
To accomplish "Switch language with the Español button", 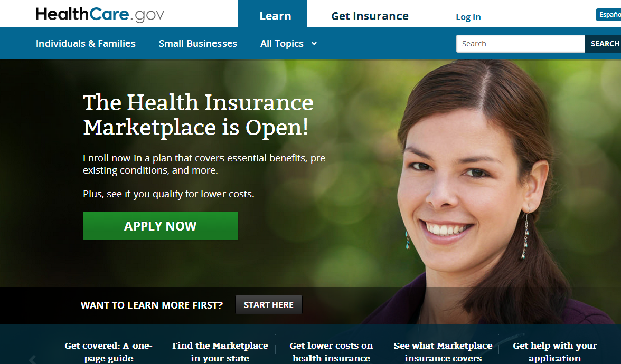I will pyautogui.click(x=609, y=15).
